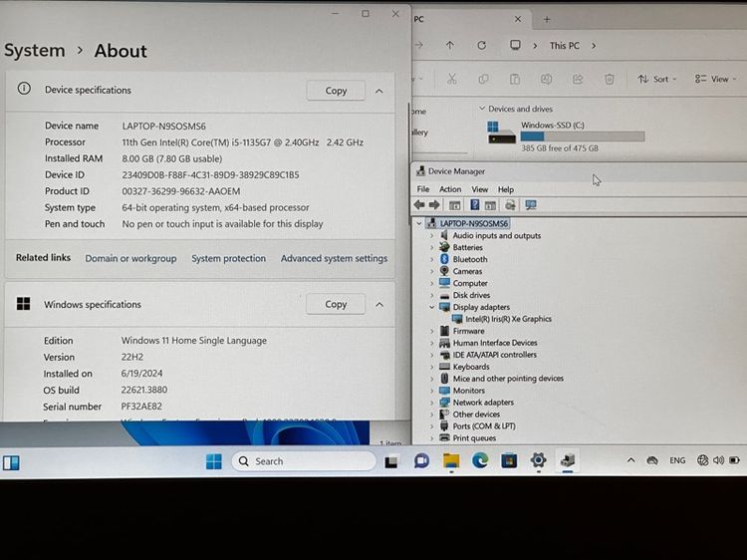Viewport: 747px width, 560px height.
Task: Open Microsoft Edge from taskbar
Action: tap(480, 461)
